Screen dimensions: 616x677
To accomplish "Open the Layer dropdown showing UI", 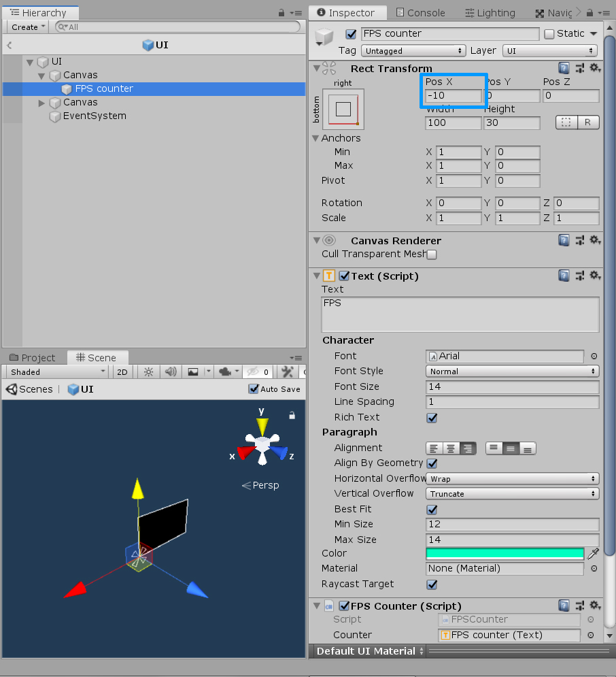I will (x=549, y=50).
